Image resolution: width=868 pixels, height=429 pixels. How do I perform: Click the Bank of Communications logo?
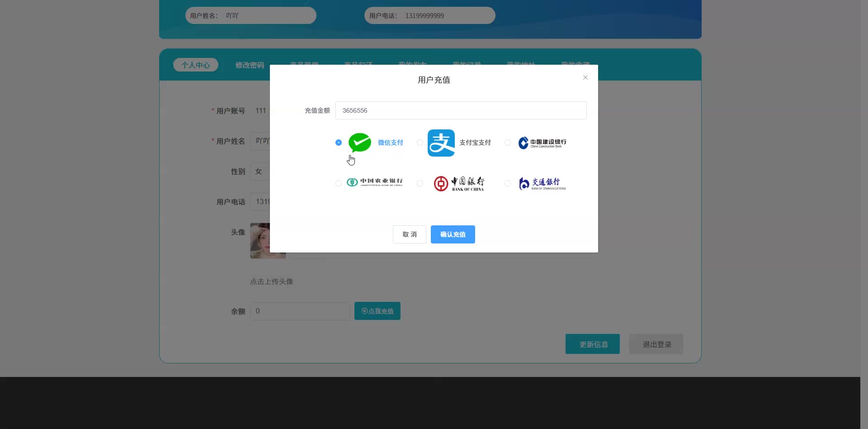pos(542,183)
